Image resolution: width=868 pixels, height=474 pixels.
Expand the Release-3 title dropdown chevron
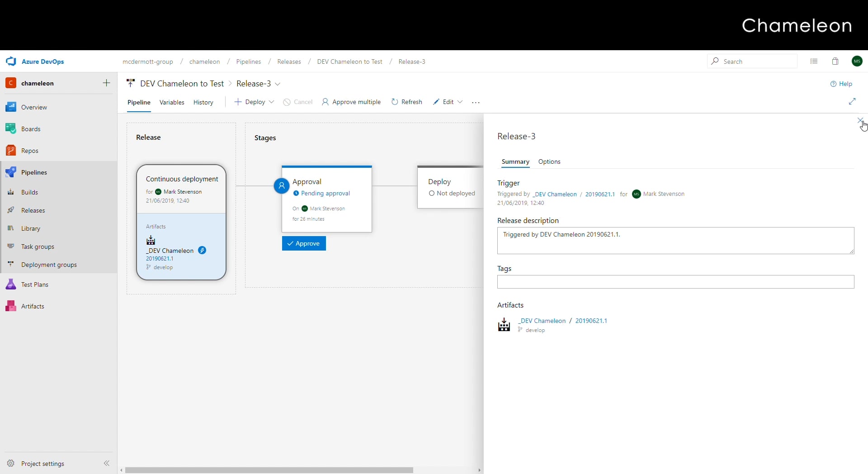click(278, 84)
